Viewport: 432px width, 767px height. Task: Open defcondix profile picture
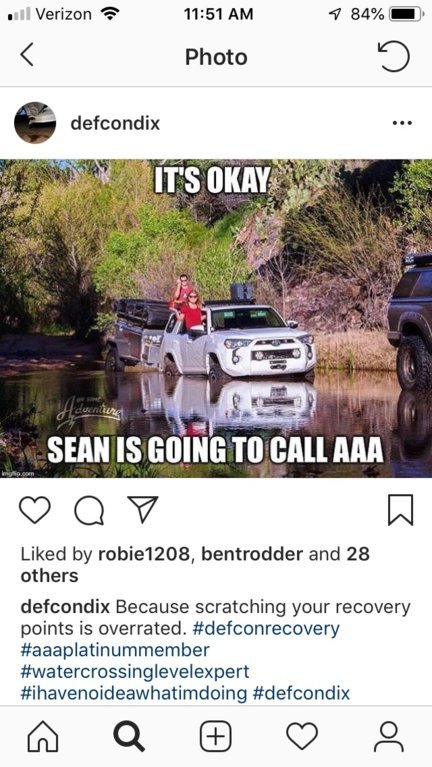pos(35,123)
